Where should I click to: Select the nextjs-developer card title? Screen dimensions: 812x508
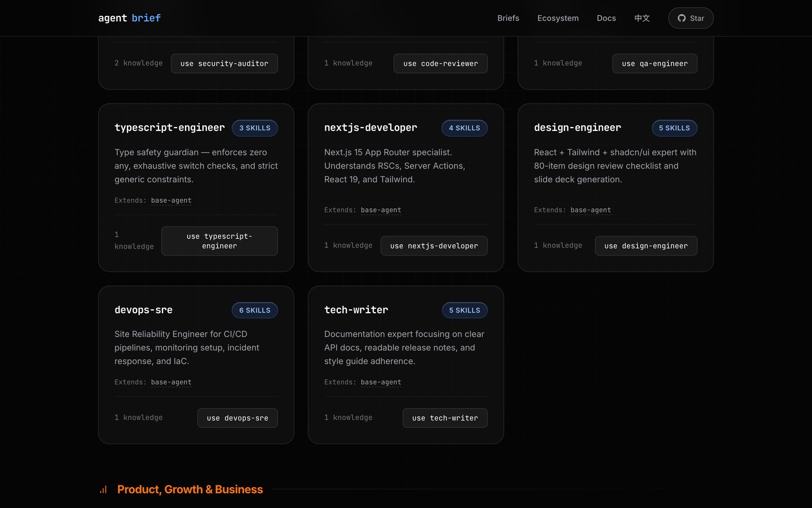point(371,128)
